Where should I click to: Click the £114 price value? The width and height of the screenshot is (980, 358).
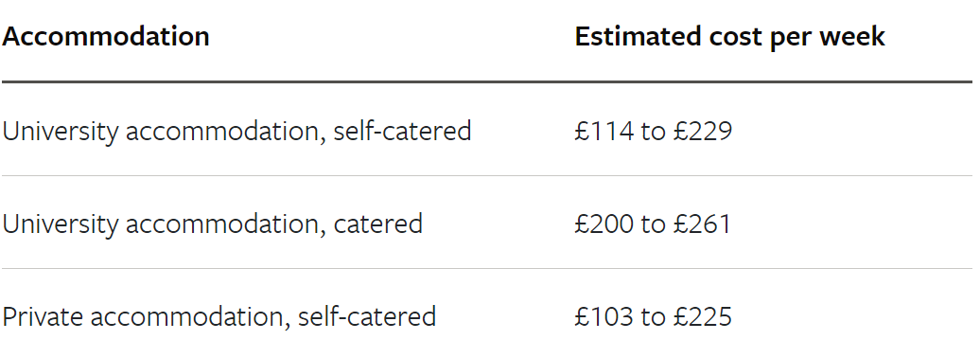tap(604, 132)
